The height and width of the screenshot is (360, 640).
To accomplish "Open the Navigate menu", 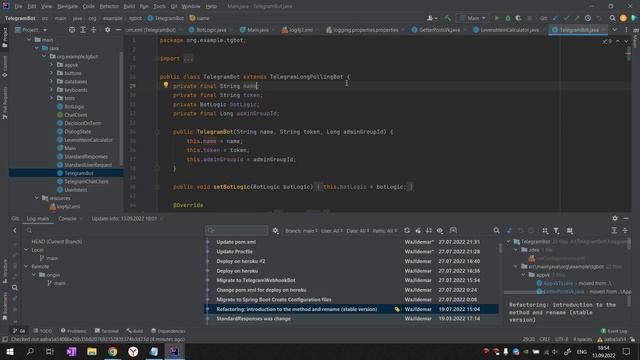I will [67, 7].
